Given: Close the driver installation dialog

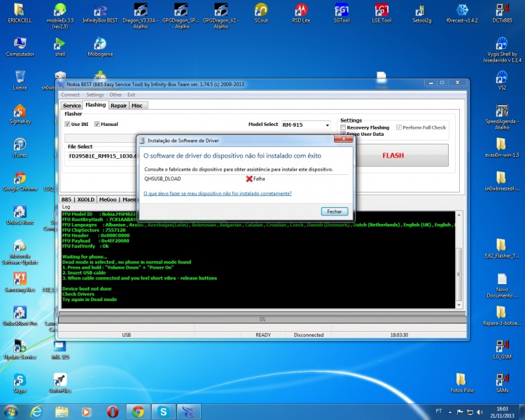Looking at the screenshot, I should click(344, 139).
